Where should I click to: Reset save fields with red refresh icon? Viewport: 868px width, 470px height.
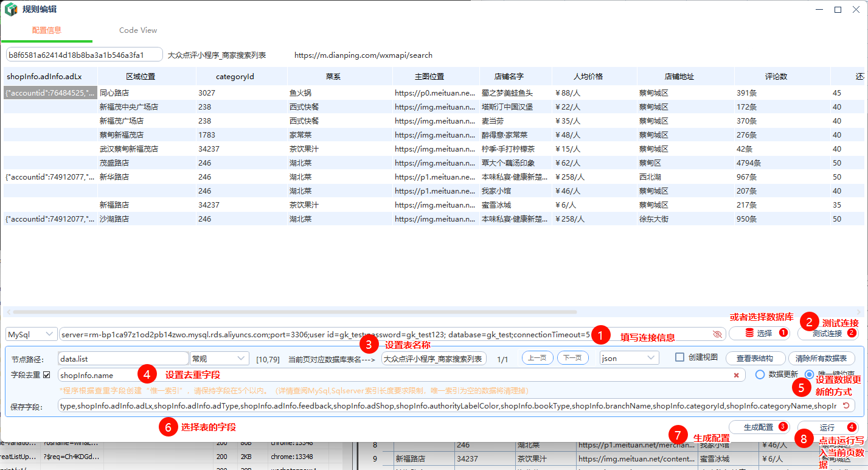click(x=846, y=405)
